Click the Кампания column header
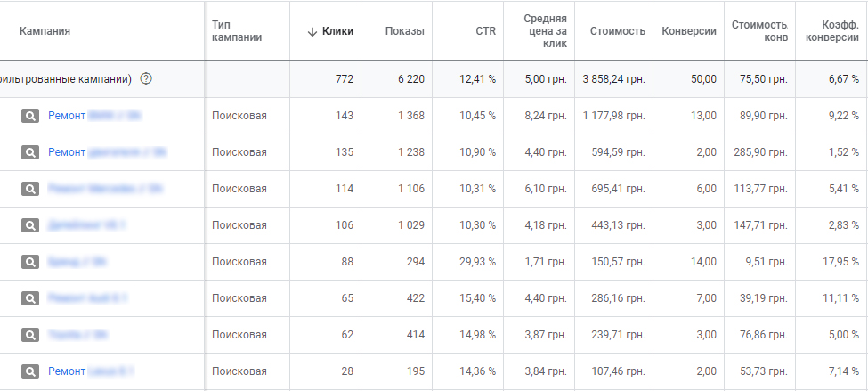868x391 pixels. (45, 31)
